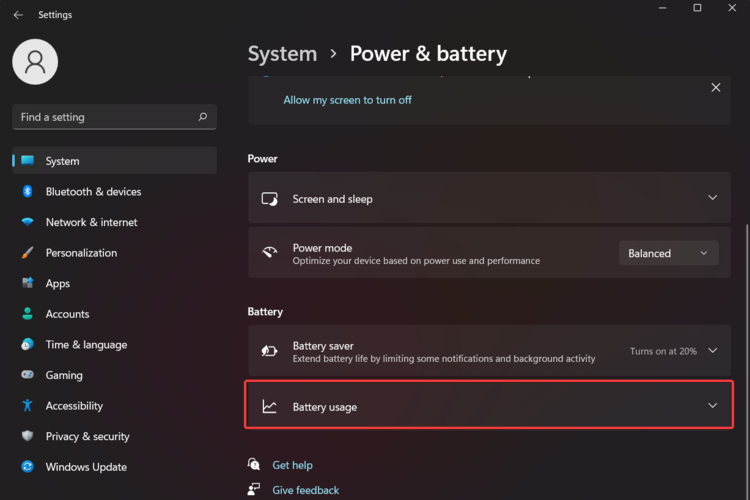Open the Power mode Balanced dropdown
The image size is (750, 500).
668,253
